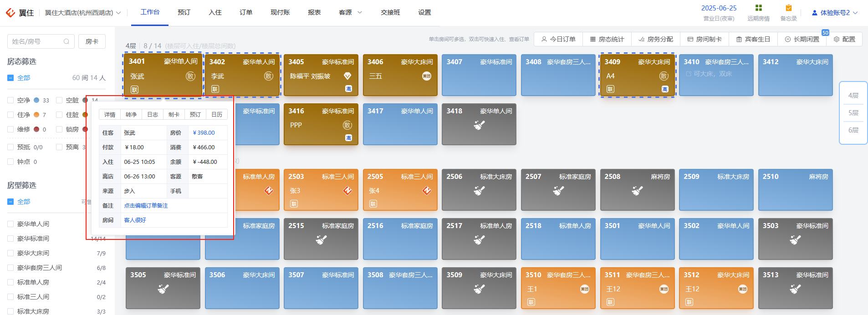Jump to 5层 in floor navigator
Viewport: 868px width, 315px height.
pos(853,113)
